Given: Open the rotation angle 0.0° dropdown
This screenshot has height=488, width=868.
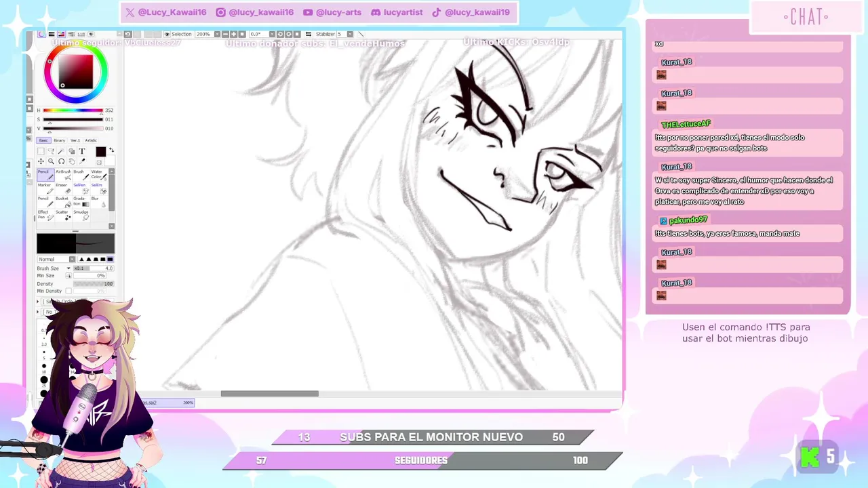Looking at the screenshot, I should (x=272, y=34).
